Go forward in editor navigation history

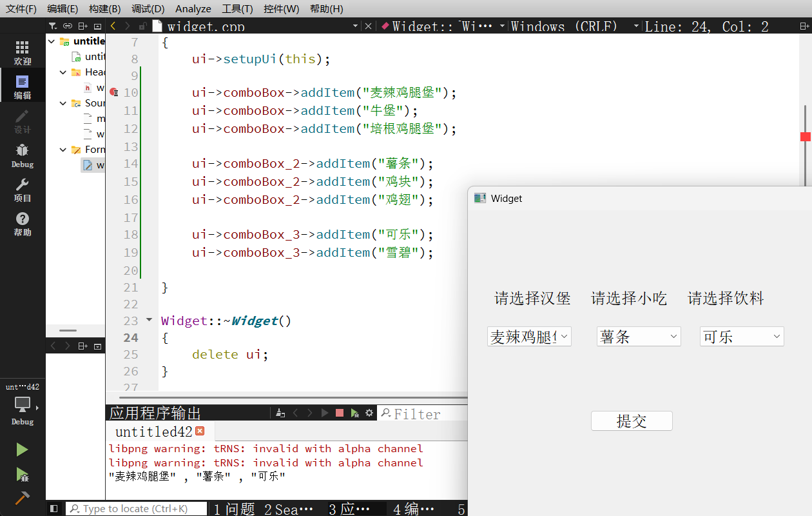(127, 26)
